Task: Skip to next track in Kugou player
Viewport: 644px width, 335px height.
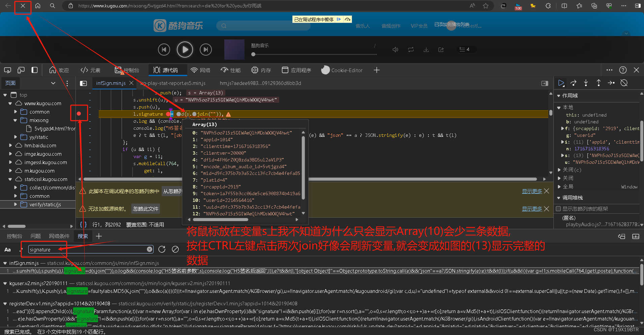Action: coord(206,50)
